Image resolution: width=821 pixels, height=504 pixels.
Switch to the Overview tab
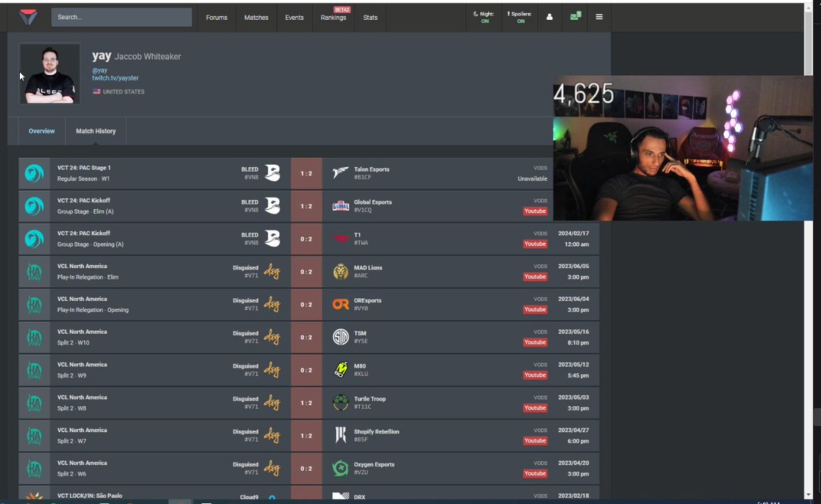(42, 131)
